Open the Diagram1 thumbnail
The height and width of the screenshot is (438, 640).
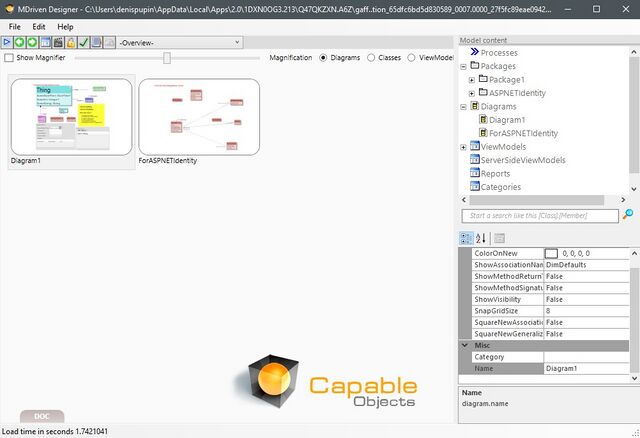coord(72,117)
